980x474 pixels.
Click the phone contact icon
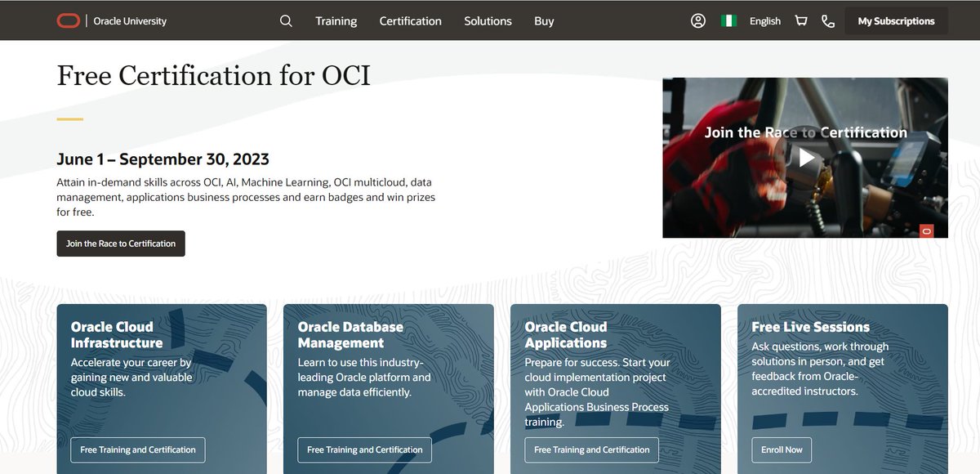click(828, 20)
